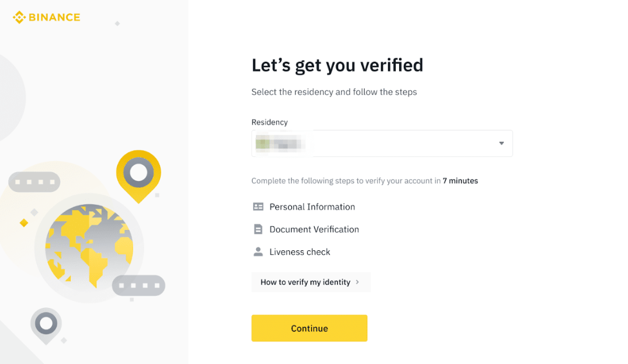The image size is (628, 364).
Task: Click the Document Verification file icon
Action: (x=257, y=229)
